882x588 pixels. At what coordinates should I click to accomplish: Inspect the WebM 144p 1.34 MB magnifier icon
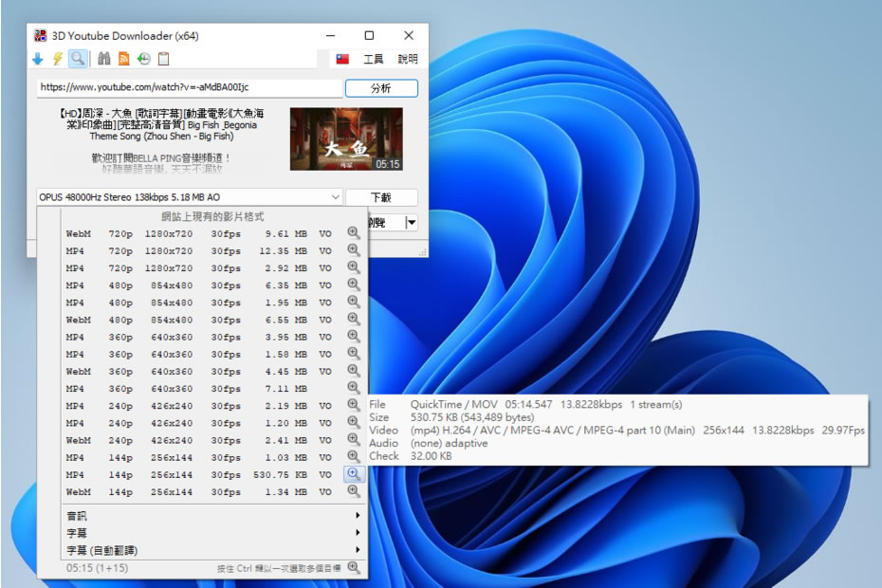353,490
